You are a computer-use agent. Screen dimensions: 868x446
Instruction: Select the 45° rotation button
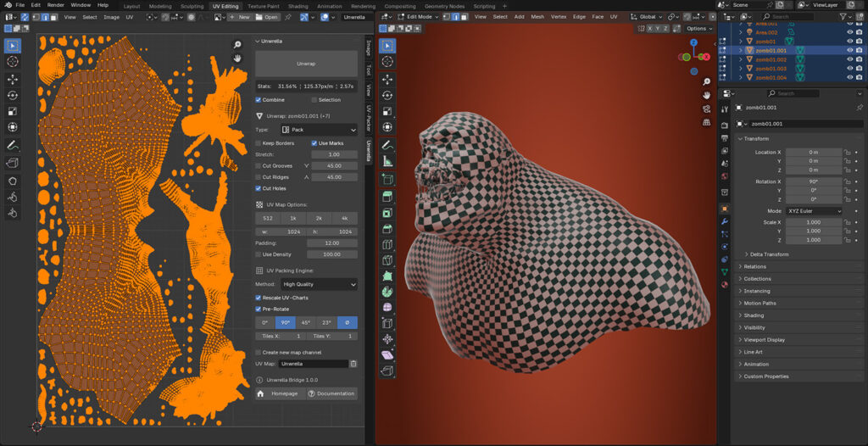(x=306, y=322)
